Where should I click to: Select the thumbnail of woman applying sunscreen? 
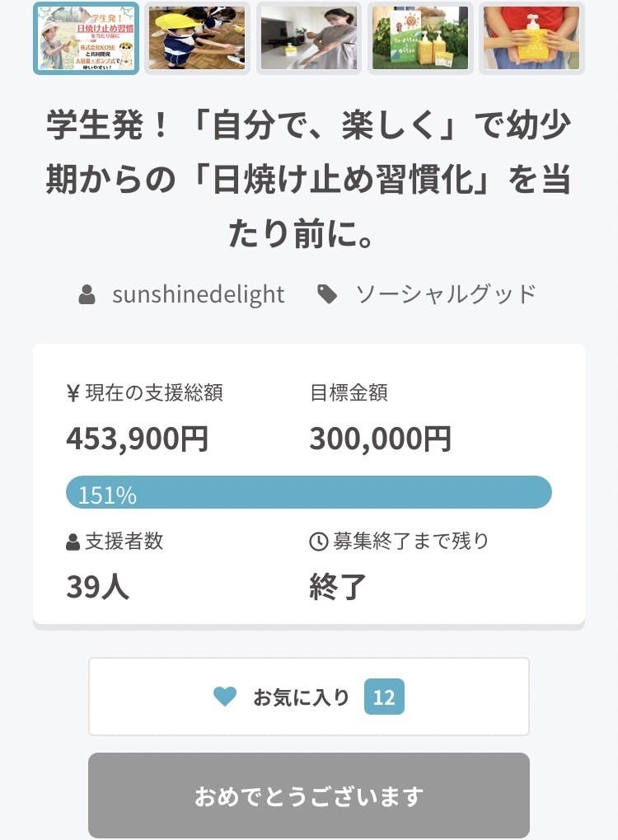click(x=309, y=38)
